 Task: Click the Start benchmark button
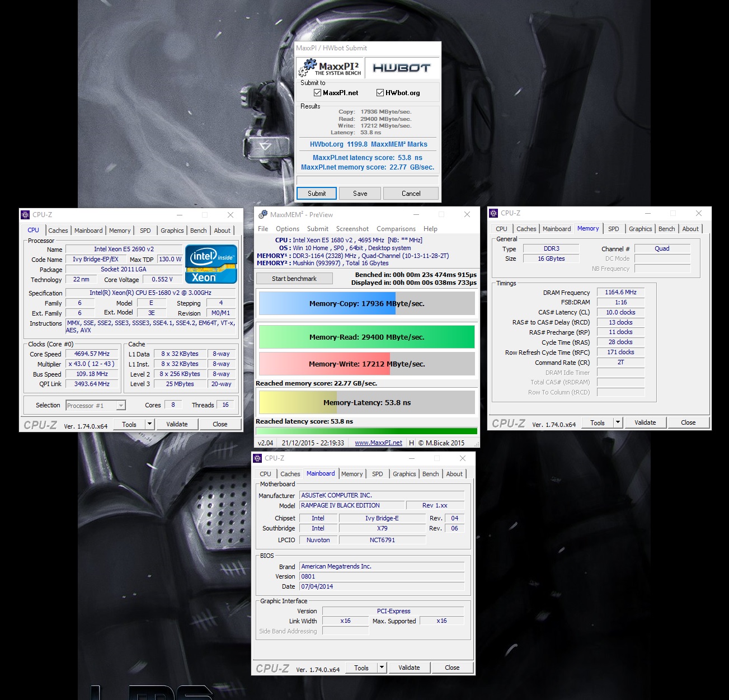(x=294, y=279)
